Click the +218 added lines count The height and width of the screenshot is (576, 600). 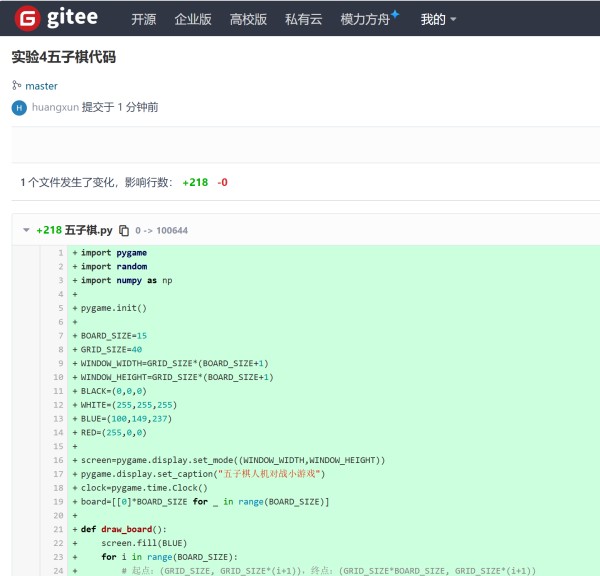pos(195,182)
